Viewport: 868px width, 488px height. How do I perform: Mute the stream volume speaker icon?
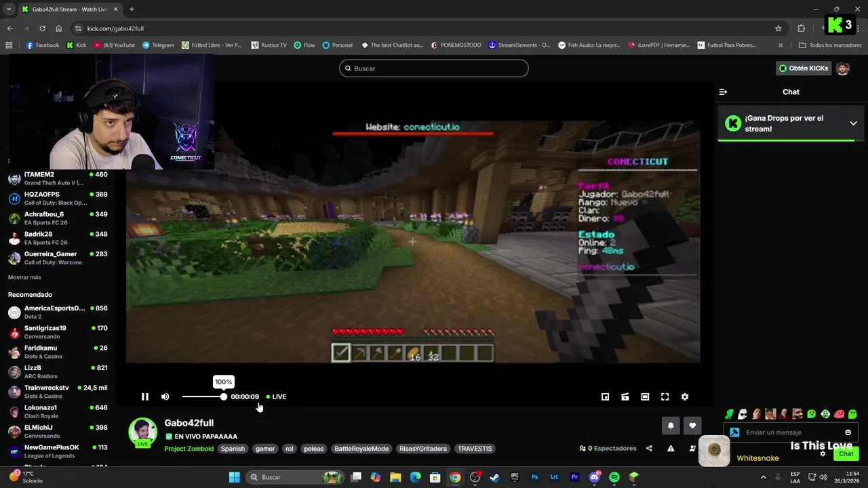(165, 396)
